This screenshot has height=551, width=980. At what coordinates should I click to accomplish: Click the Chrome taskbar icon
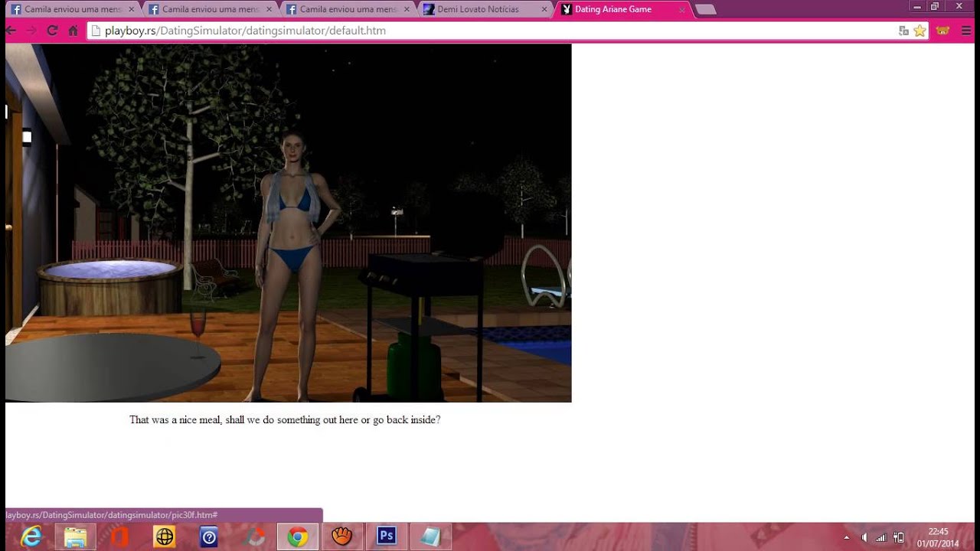(298, 537)
